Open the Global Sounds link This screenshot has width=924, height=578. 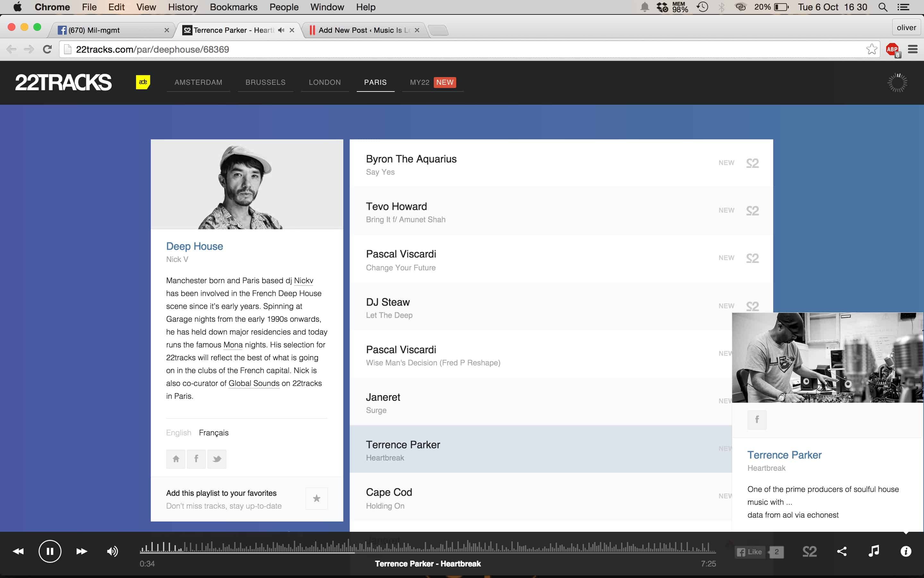click(x=254, y=383)
